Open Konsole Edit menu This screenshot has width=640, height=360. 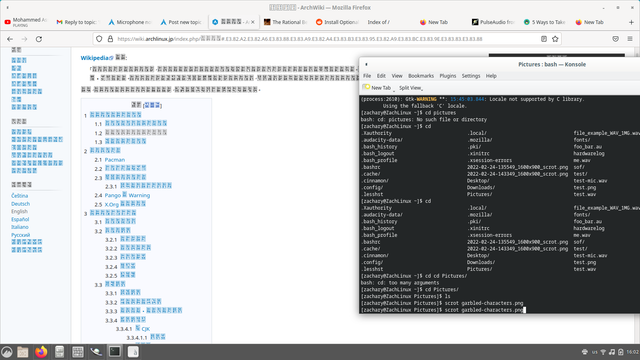click(x=381, y=76)
